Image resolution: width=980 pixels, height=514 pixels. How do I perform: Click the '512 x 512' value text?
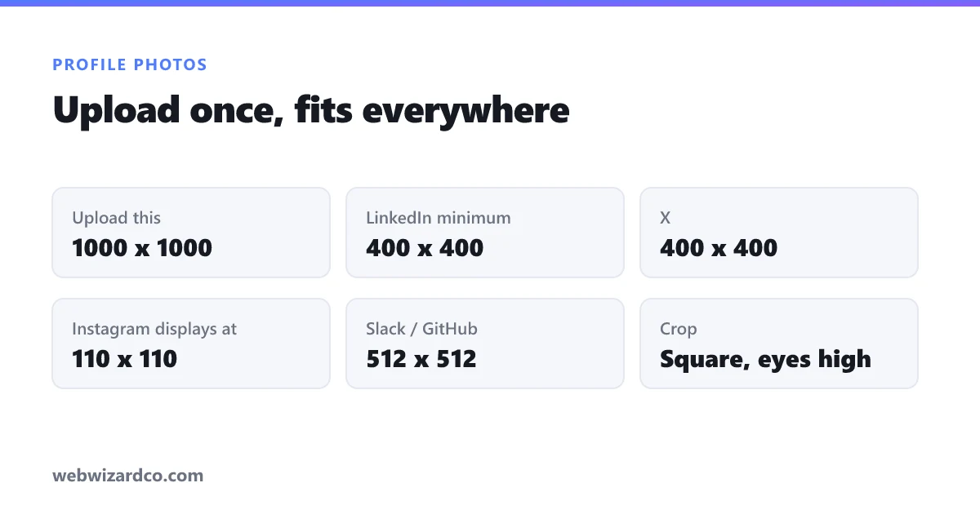(421, 359)
